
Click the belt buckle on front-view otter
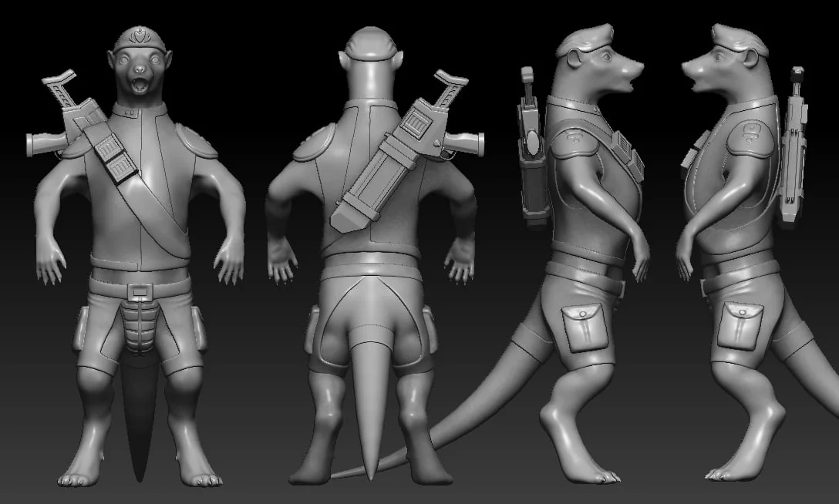point(140,292)
